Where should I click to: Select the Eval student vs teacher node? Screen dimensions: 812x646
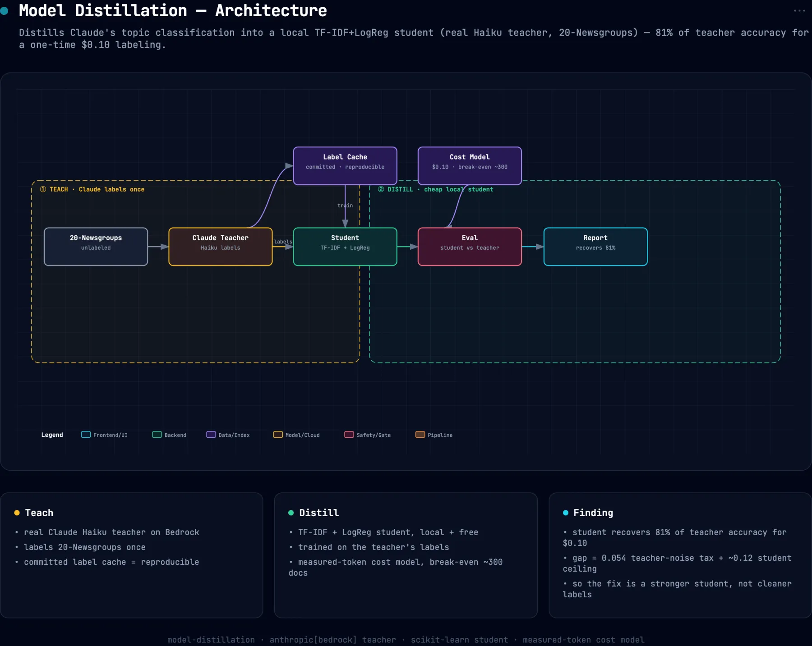[470, 247]
